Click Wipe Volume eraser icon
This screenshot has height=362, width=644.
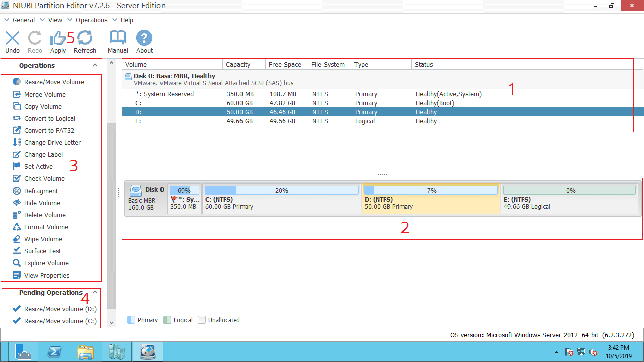pos(17,239)
